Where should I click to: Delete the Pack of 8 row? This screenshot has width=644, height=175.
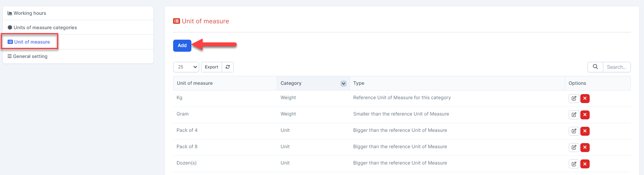(585, 147)
